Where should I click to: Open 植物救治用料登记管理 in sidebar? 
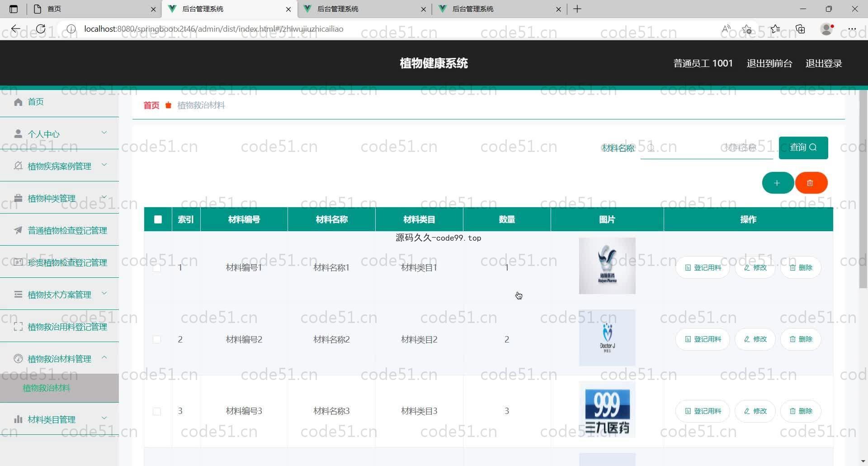point(59,327)
